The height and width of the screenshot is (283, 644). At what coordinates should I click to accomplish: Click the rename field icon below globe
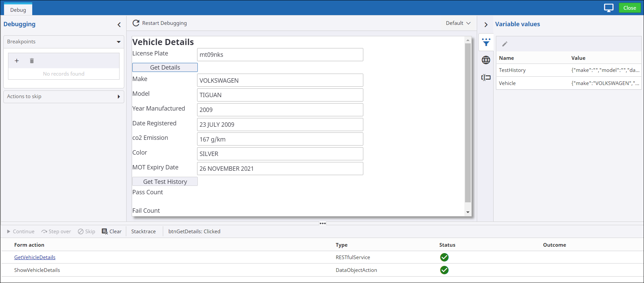(x=486, y=78)
